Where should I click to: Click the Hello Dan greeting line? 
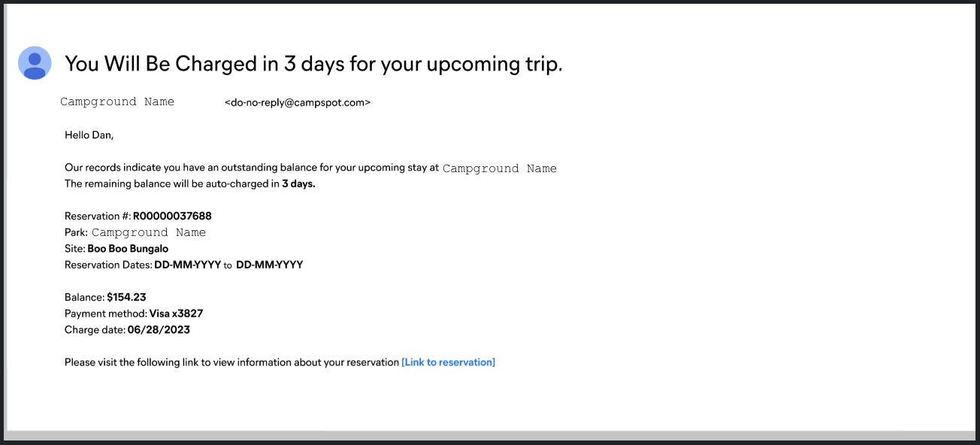coord(89,135)
